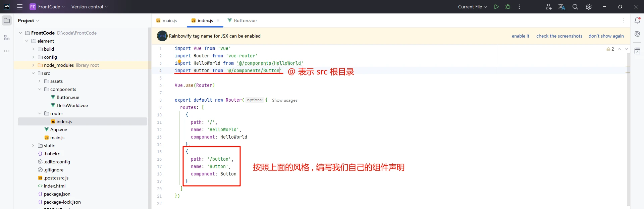Open the main hamburger menu
This screenshot has width=644, height=209.
(x=20, y=7)
